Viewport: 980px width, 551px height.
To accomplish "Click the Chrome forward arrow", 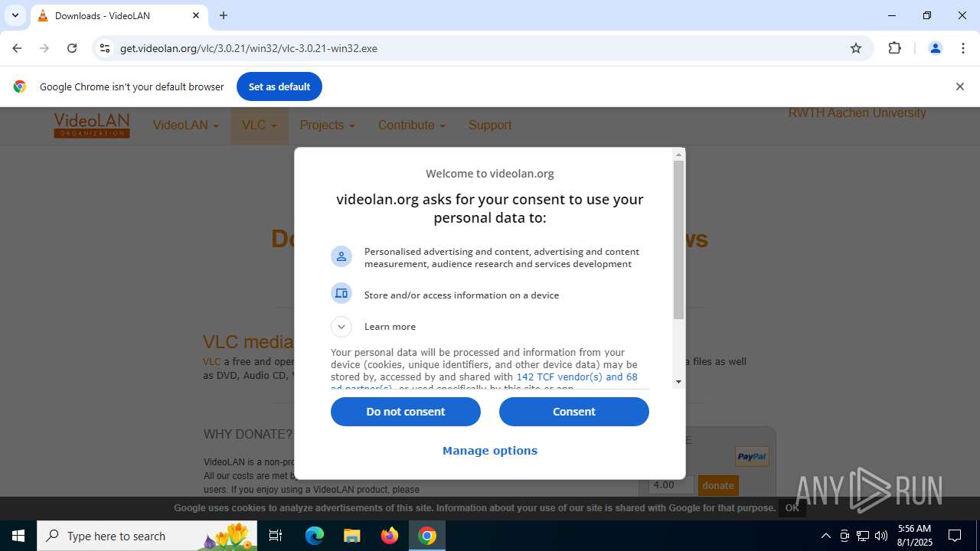I will tap(44, 48).
